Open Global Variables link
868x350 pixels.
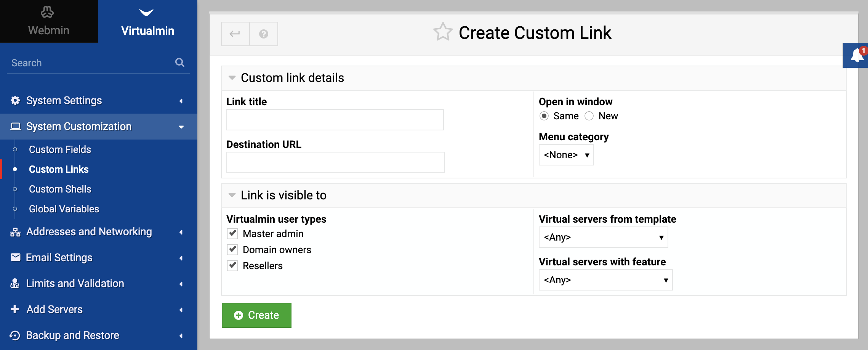(64, 209)
